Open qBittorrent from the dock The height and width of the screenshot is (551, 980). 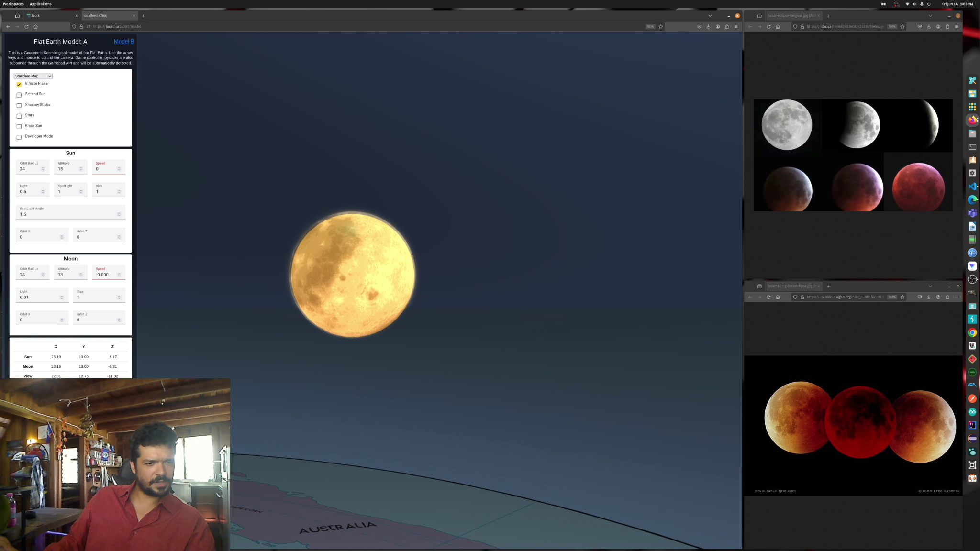point(972,253)
